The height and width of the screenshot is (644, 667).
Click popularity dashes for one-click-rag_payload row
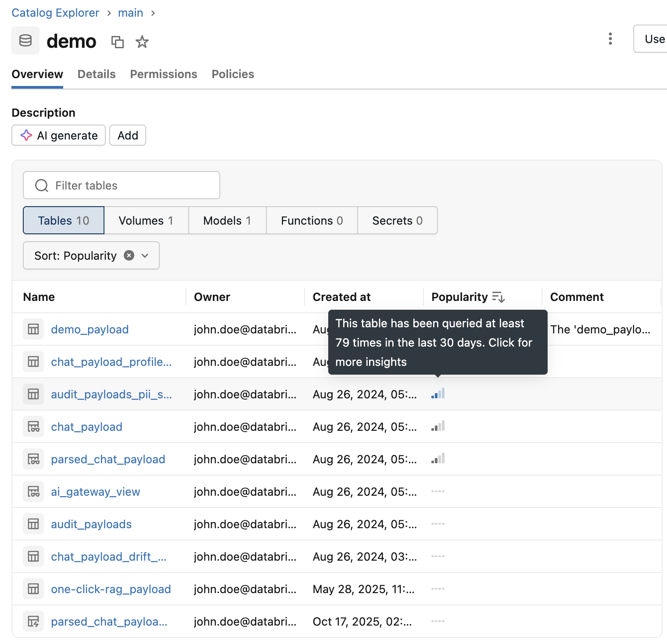tap(438, 589)
